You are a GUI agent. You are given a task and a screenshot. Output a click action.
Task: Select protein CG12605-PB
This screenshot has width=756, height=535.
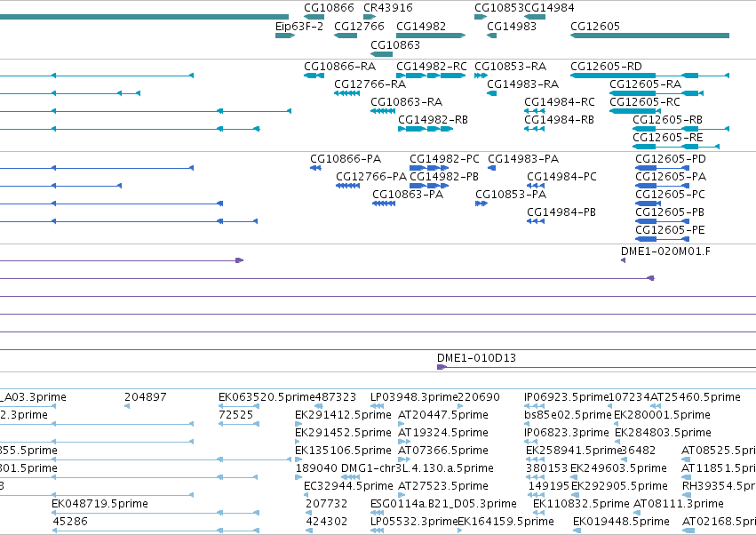669,212
